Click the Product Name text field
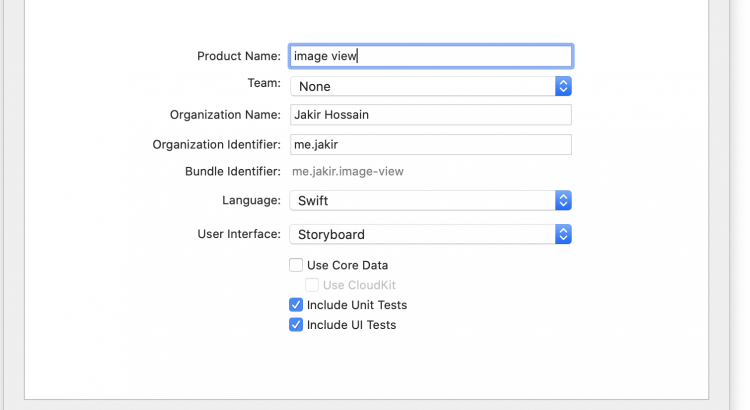 pyautogui.click(x=430, y=56)
